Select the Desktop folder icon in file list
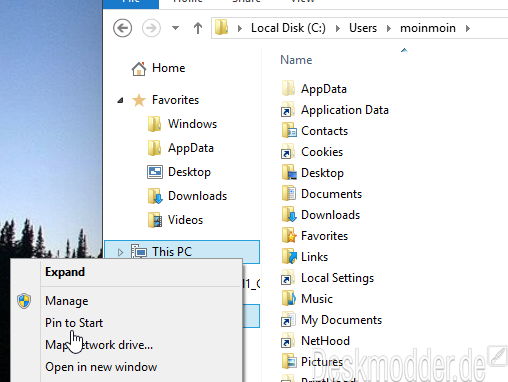 pos(289,173)
